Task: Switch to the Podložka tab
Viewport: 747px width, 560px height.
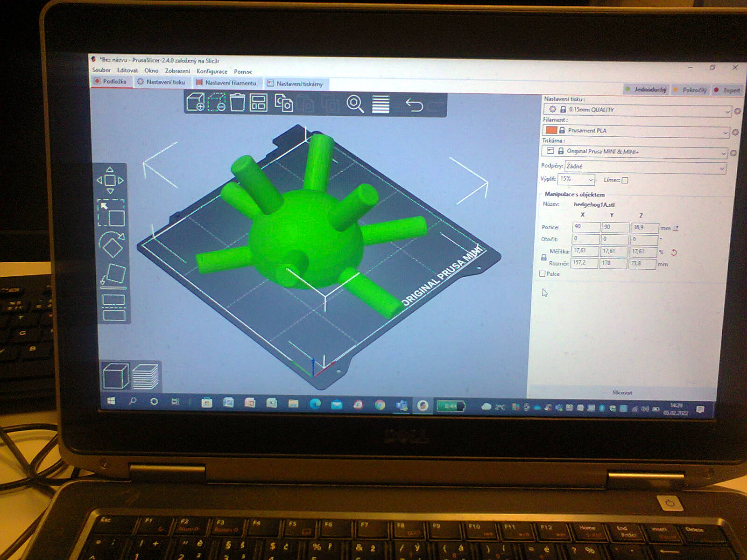Action: [x=111, y=81]
